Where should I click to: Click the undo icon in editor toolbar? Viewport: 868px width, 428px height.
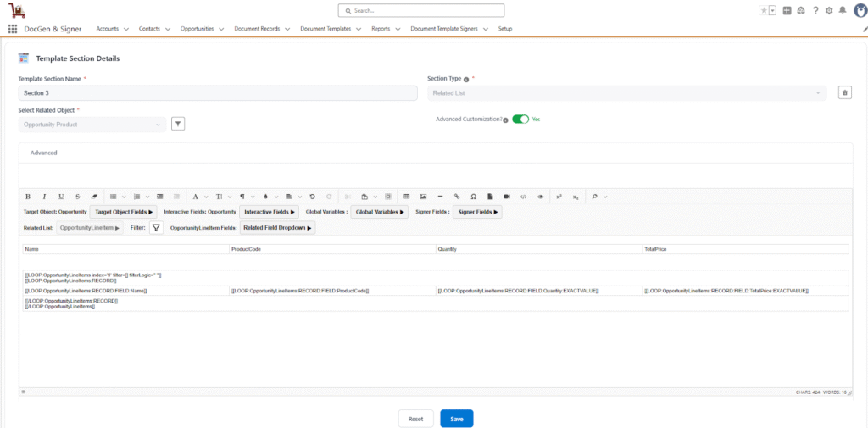click(x=312, y=196)
